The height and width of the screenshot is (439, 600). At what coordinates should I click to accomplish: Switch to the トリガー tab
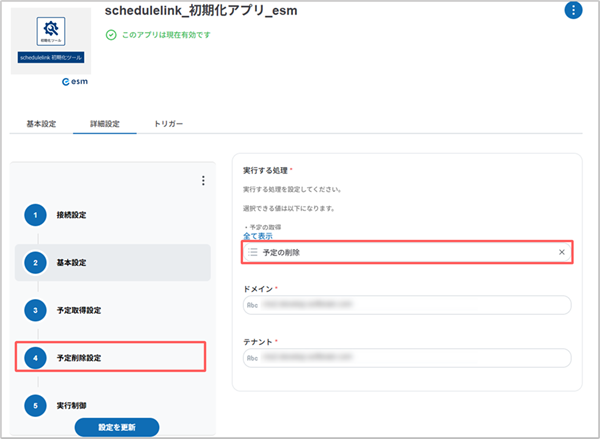(x=168, y=124)
